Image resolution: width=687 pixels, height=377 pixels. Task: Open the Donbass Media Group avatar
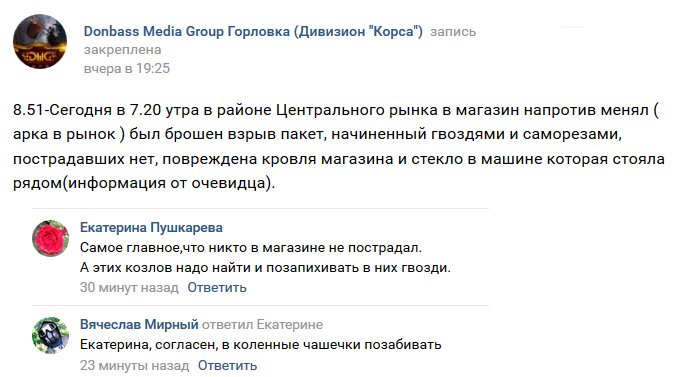(40, 42)
